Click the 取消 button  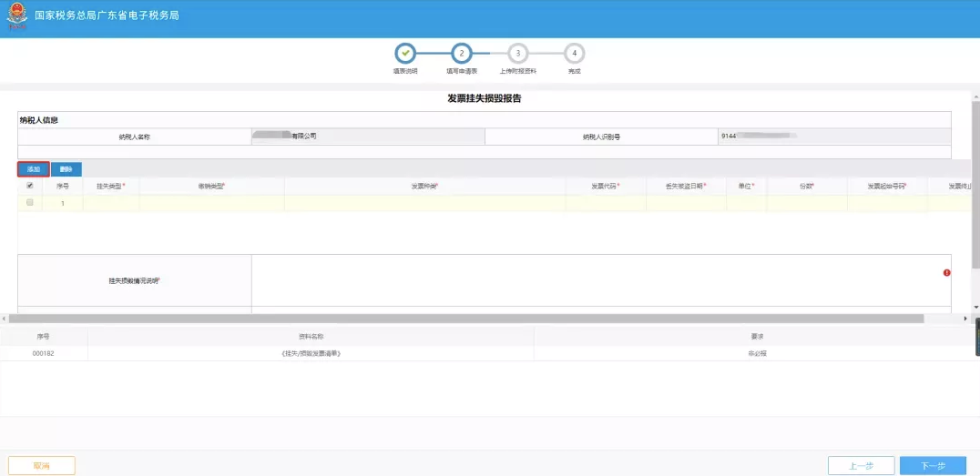coord(41,466)
